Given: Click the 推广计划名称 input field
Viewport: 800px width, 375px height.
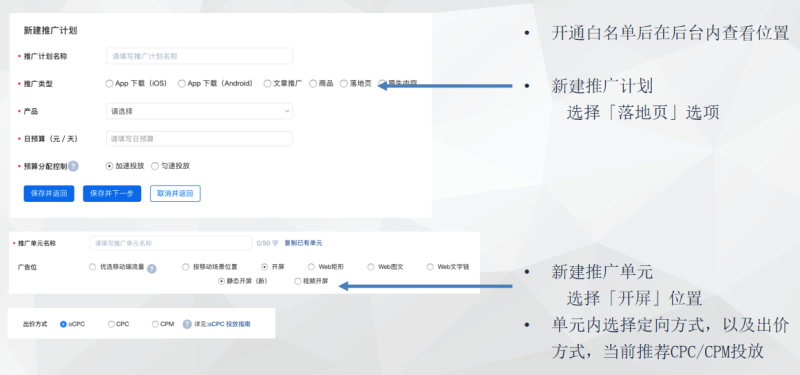Looking at the screenshot, I should (199, 56).
